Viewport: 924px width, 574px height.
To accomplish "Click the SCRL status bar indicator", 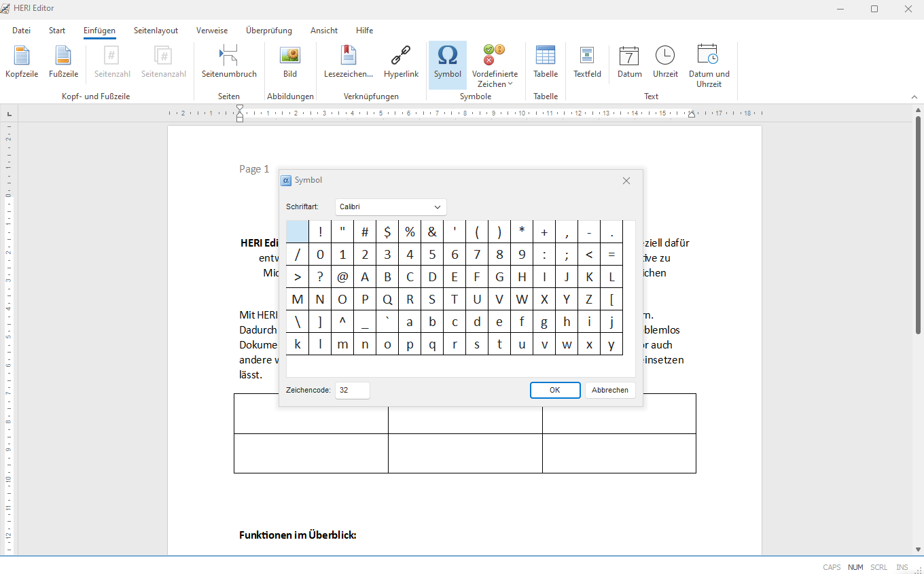I will point(878,567).
